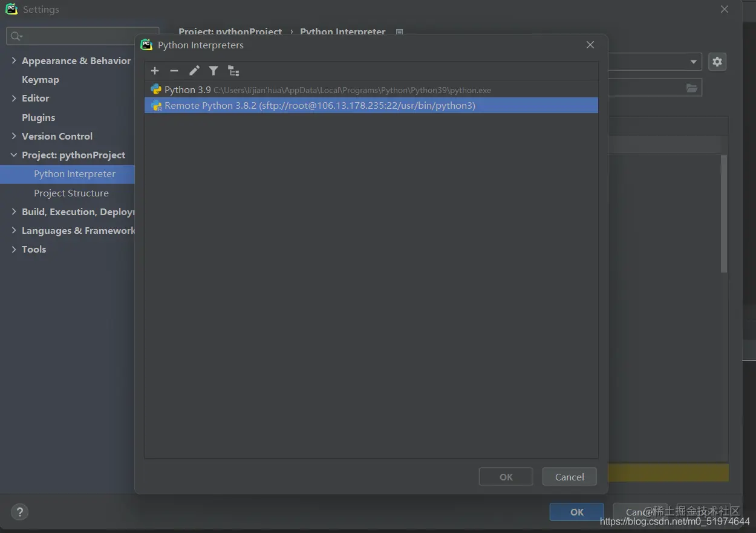Click the folder browse icon in Settings

click(x=692, y=88)
